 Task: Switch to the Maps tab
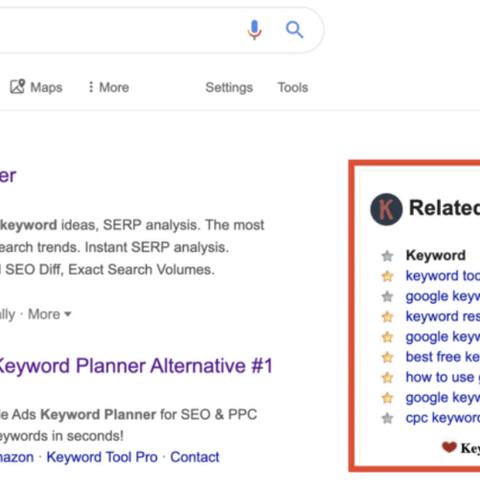coord(36,87)
